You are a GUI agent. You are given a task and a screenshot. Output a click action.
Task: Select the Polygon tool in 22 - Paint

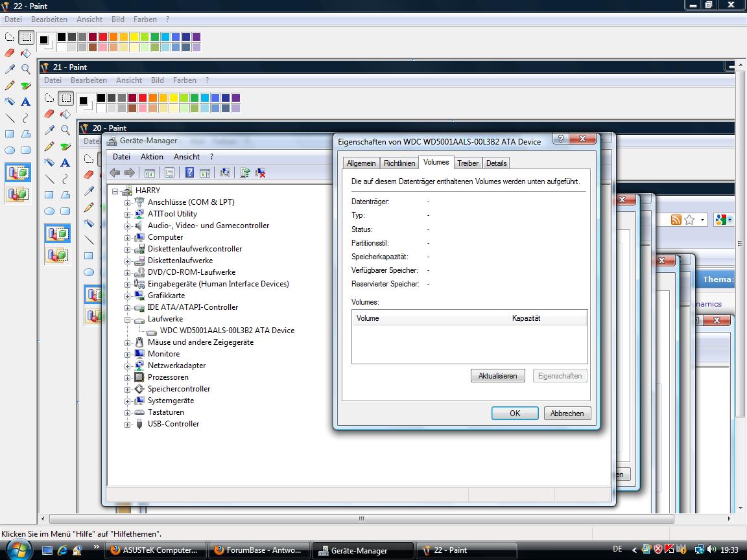coord(26,134)
